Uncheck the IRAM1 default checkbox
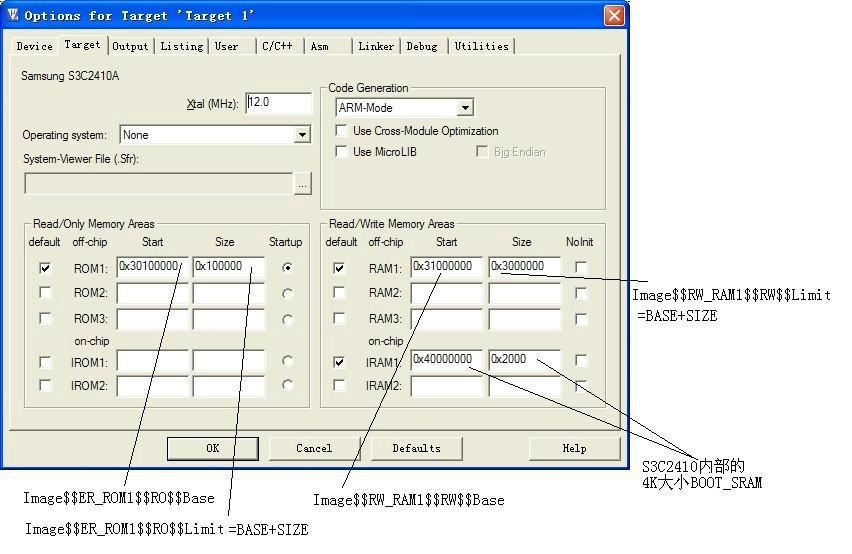This screenshot has height=554, width=852. tap(339, 362)
